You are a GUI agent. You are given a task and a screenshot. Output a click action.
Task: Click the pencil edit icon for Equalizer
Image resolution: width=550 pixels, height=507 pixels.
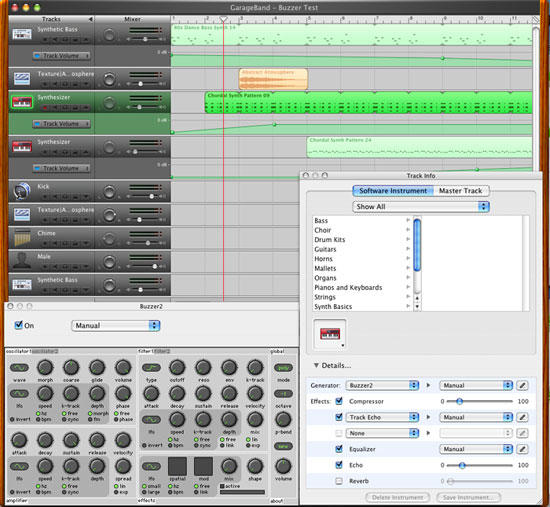point(522,449)
